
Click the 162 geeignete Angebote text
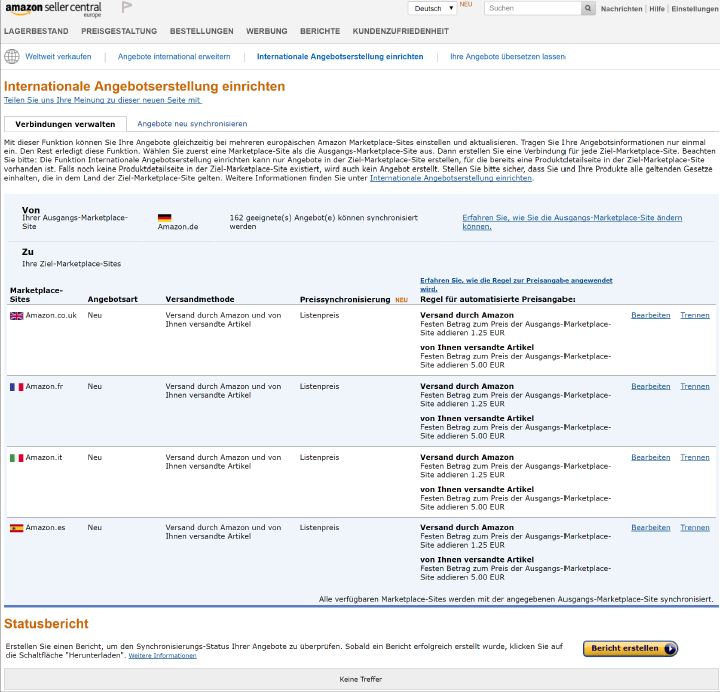point(324,222)
